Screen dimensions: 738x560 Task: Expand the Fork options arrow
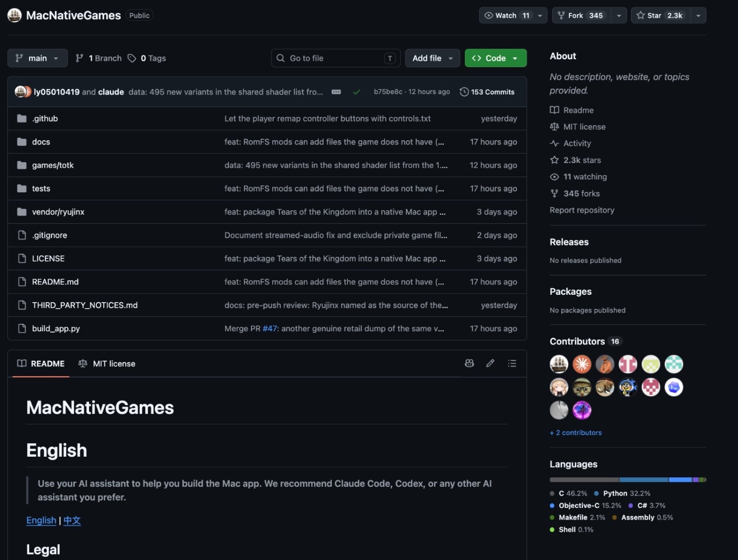coord(619,15)
